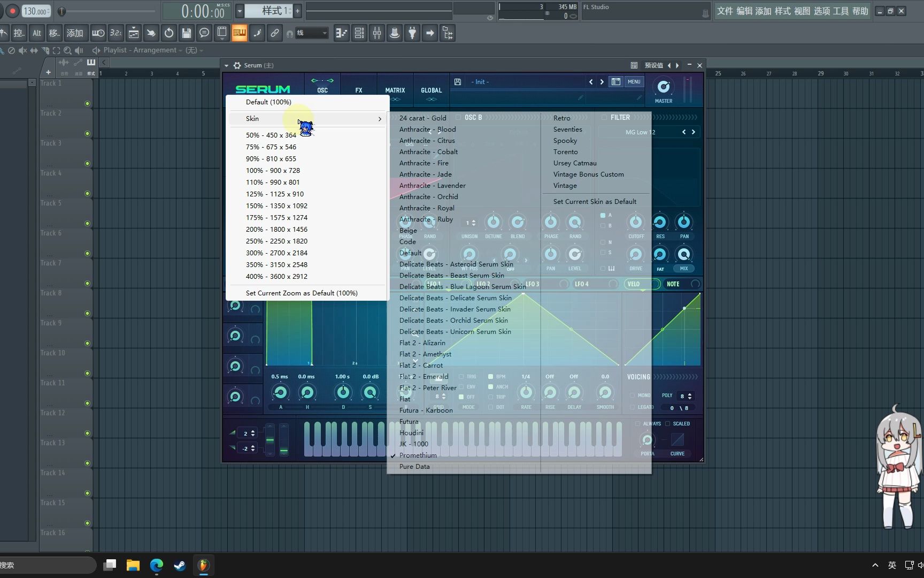The height and width of the screenshot is (578, 924).
Task: Mute Track 1 with its green dot
Action: [x=87, y=103]
